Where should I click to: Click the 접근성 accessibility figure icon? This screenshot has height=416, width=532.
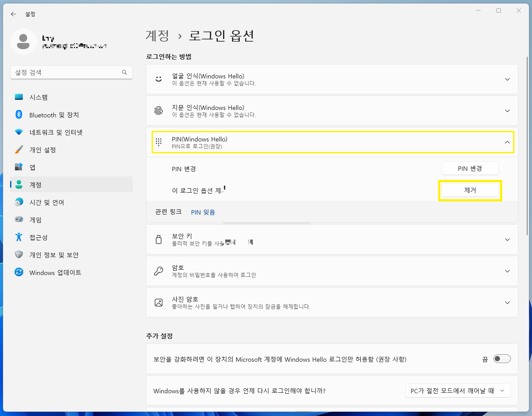coord(18,237)
